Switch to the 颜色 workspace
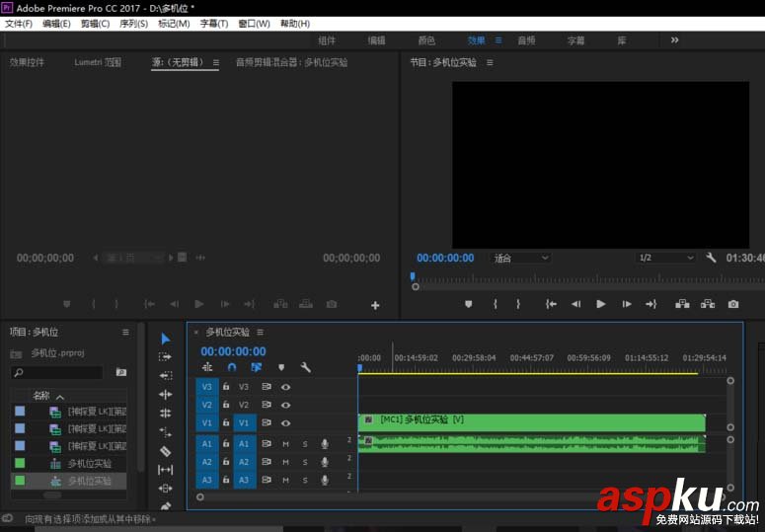Screen dimensions: 765x532 coord(426,40)
